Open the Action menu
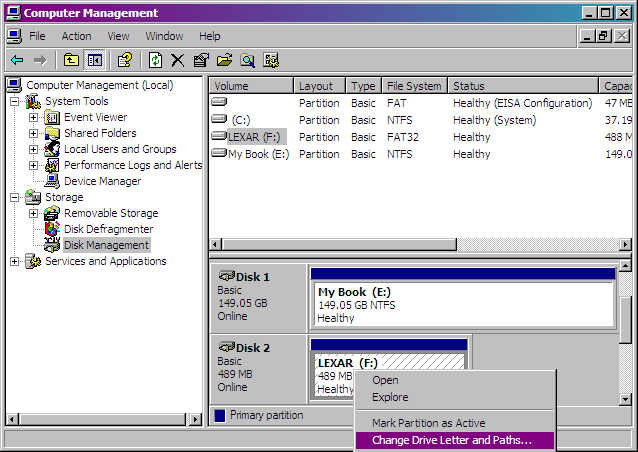Image resolution: width=638 pixels, height=452 pixels. pyautogui.click(x=76, y=36)
